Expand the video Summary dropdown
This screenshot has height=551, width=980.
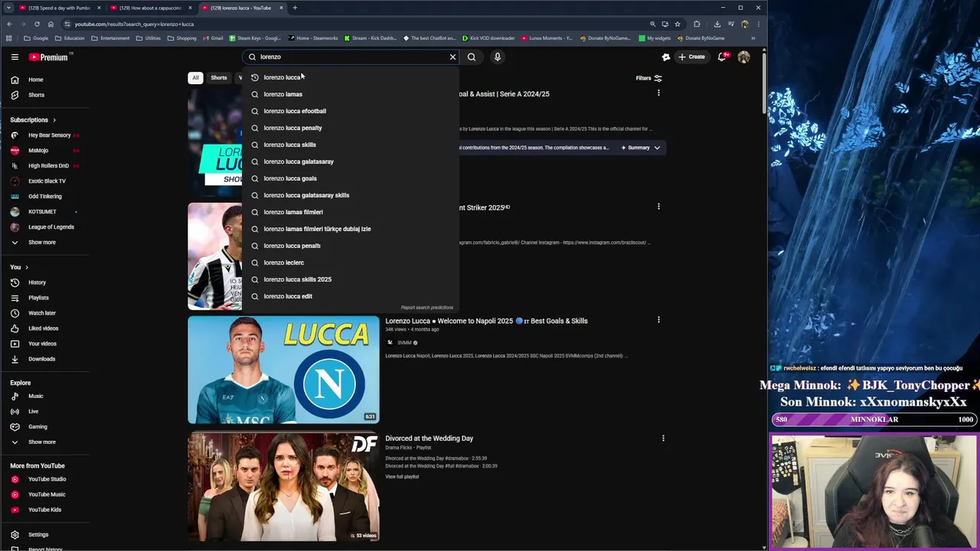(x=641, y=148)
